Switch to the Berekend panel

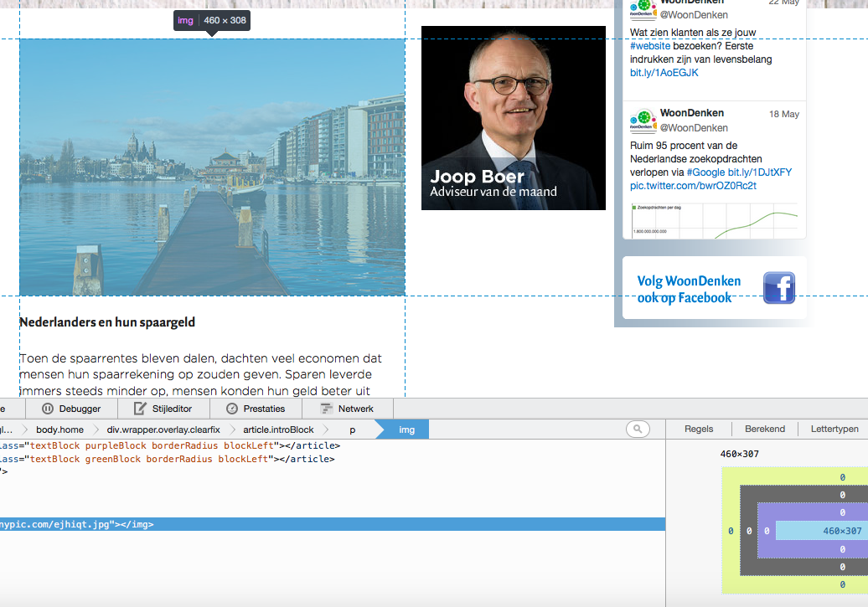click(764, 429)
